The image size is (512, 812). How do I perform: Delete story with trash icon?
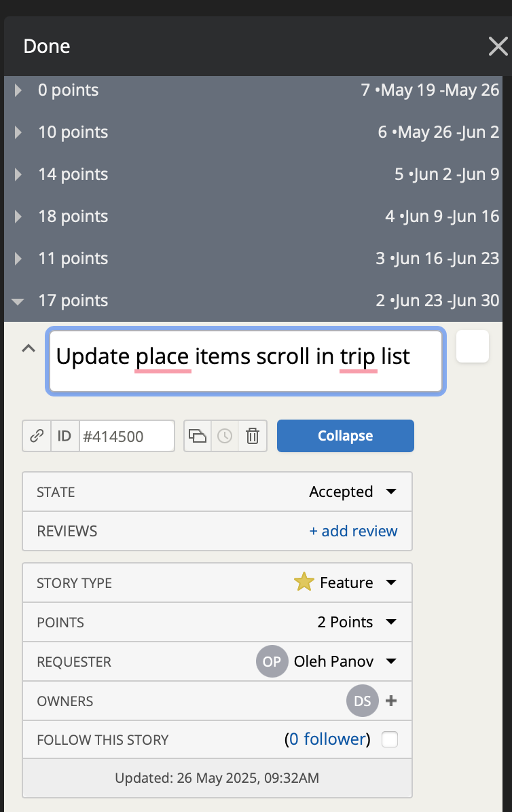pos(253,436)
